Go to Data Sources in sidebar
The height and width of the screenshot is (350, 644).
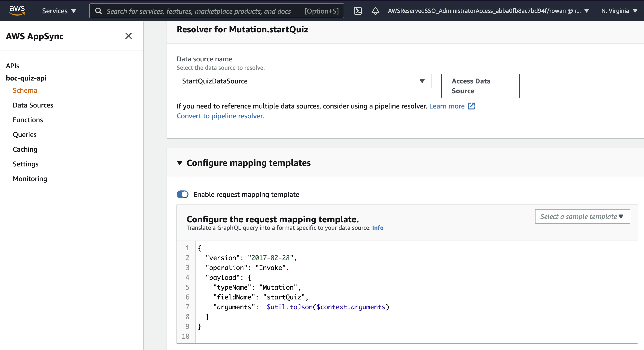point(33,105)
